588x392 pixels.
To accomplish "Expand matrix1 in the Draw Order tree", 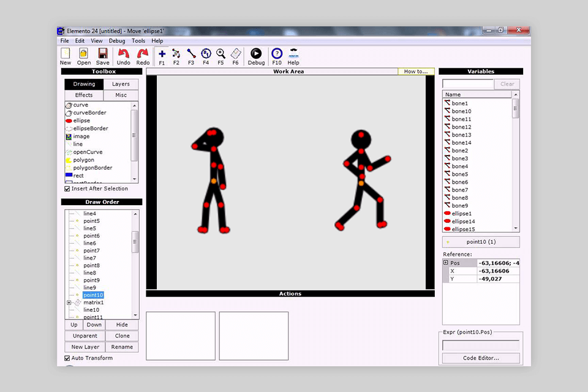I will point(67,302).
